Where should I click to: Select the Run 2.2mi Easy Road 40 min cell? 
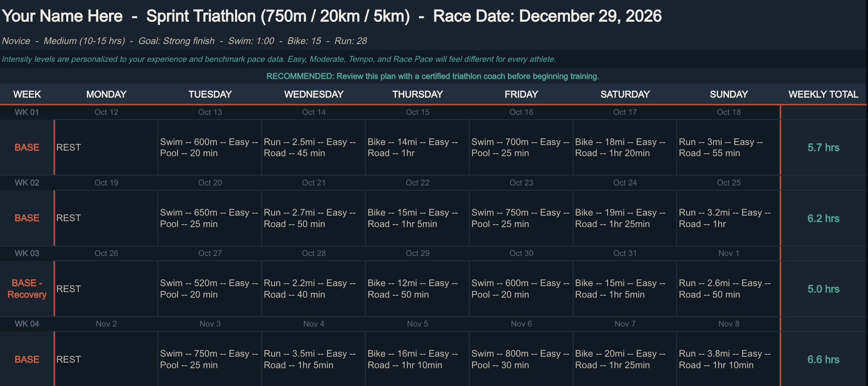click(313, 289)
